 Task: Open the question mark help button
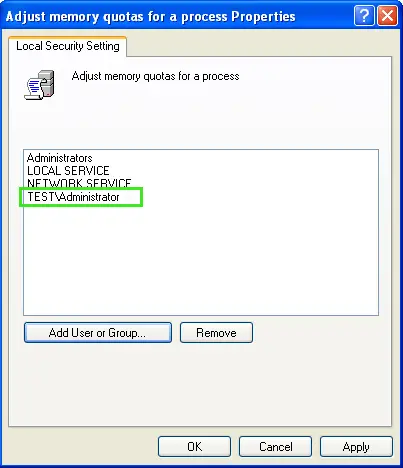(x=364, y=15)
